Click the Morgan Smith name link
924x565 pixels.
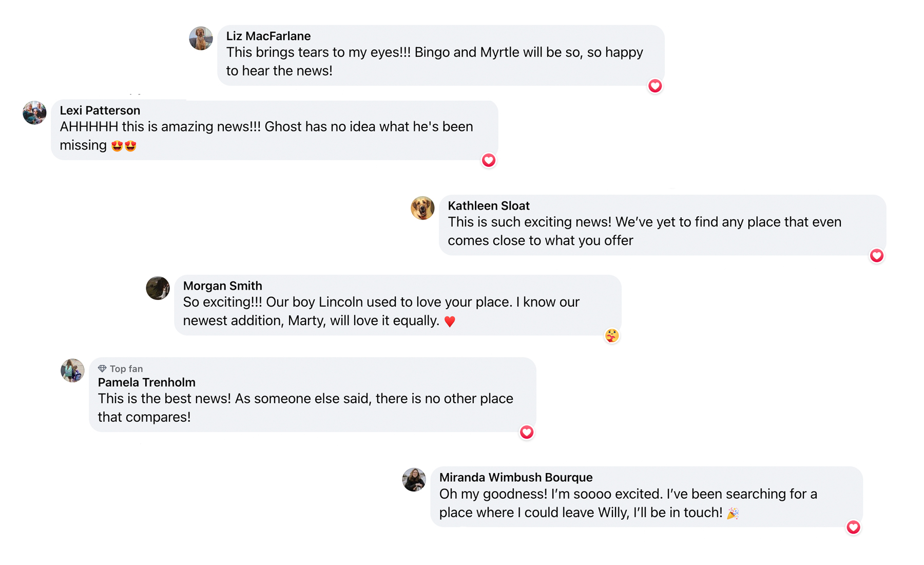[222, 286]
